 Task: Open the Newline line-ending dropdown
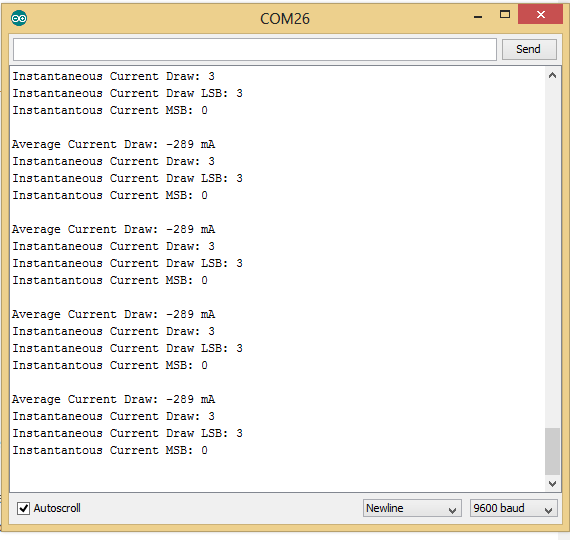[412, 508]
